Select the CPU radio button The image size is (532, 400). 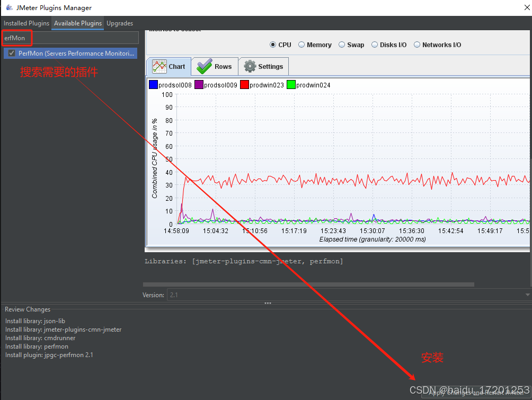coord(273,45)
